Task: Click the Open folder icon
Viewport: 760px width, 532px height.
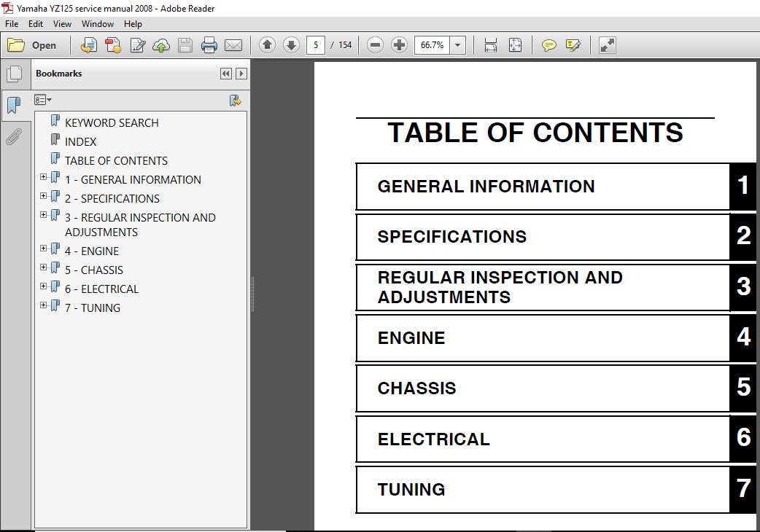Action: (x=16, y=45)
